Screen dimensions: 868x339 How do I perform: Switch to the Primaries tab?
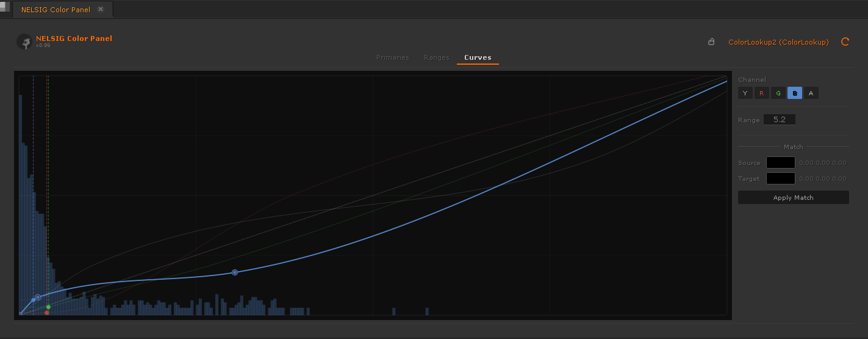393,57
